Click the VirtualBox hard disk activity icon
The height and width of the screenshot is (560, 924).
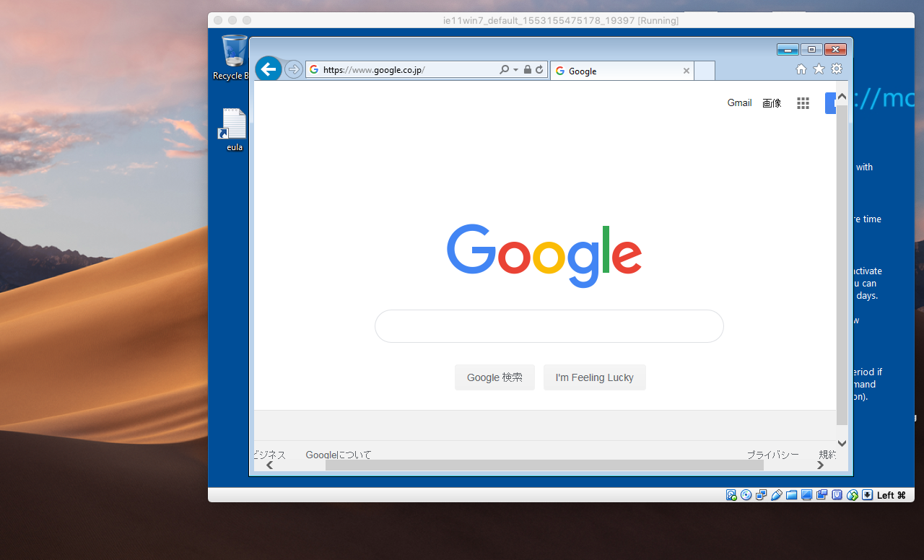click(x=731, y=495)
